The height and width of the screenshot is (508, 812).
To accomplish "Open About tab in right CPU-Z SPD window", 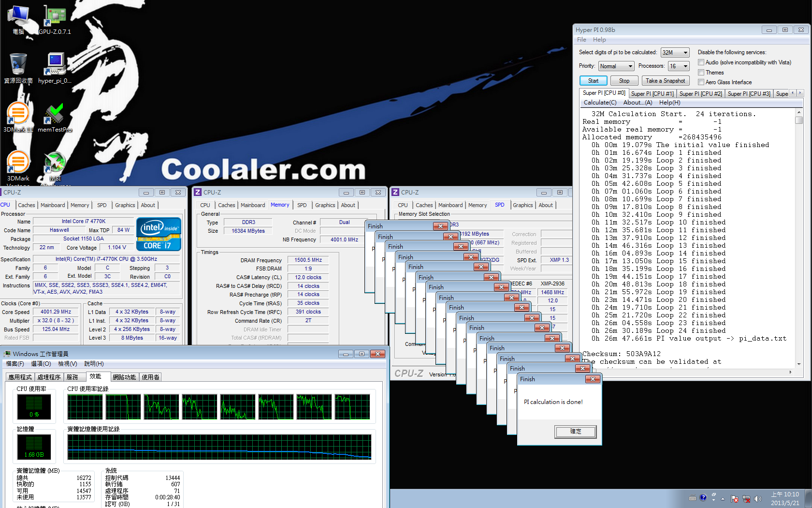I will tap(546, 205).
